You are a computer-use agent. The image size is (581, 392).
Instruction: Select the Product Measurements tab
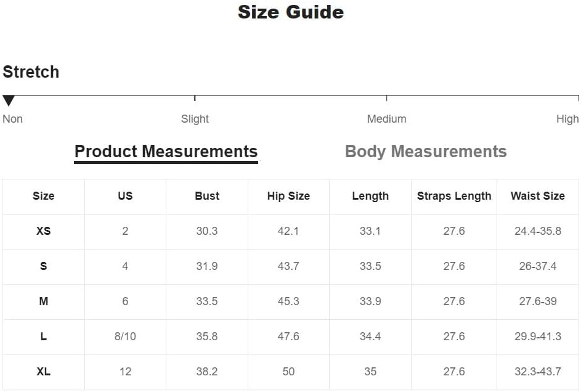[x=166, y=152]
